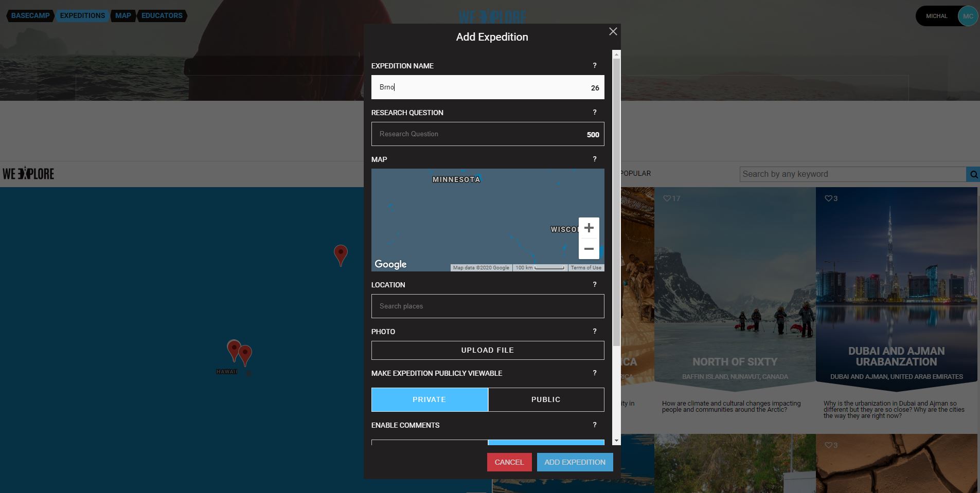Screen dimensions: 980x493
Task: Open help for Expedition Name field
Action: point(595,65)
